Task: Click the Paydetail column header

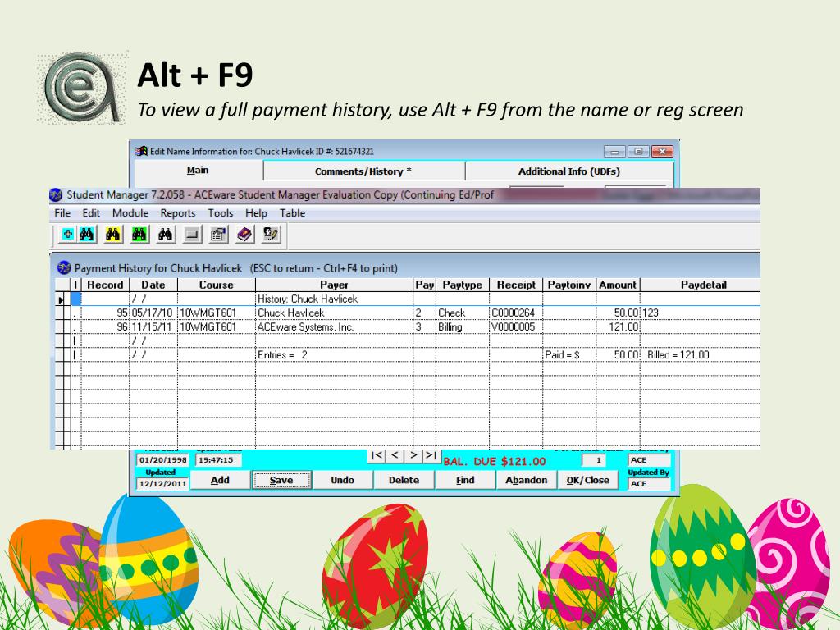Action: coord(701,285)
